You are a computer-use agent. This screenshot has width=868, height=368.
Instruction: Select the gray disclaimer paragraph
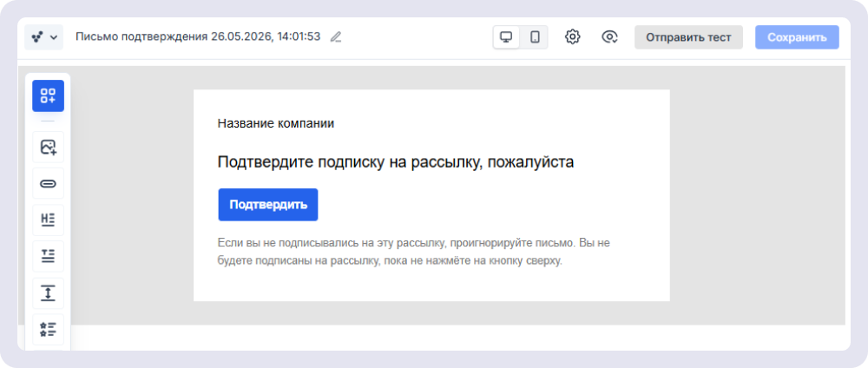click(413, 252)
